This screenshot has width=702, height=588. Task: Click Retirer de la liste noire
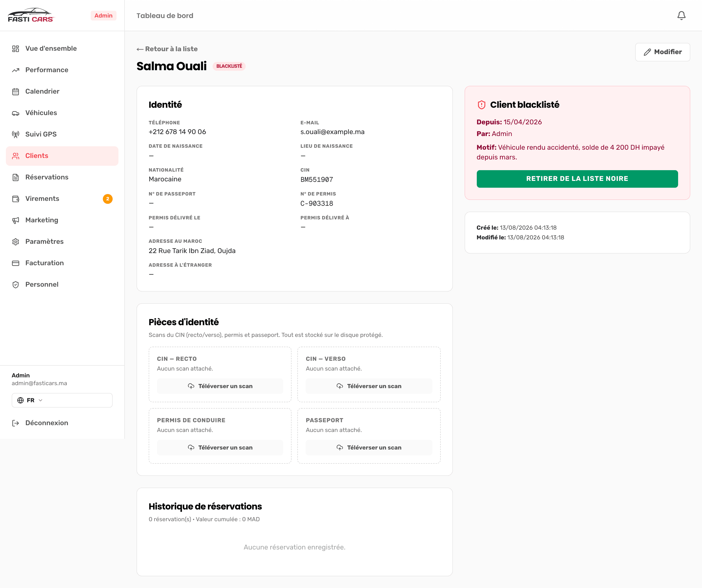coord(577,179)
